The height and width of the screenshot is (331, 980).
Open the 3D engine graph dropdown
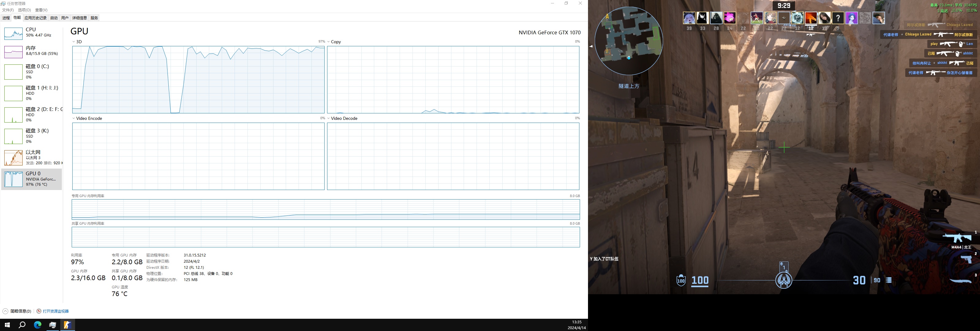pos(74,42)
